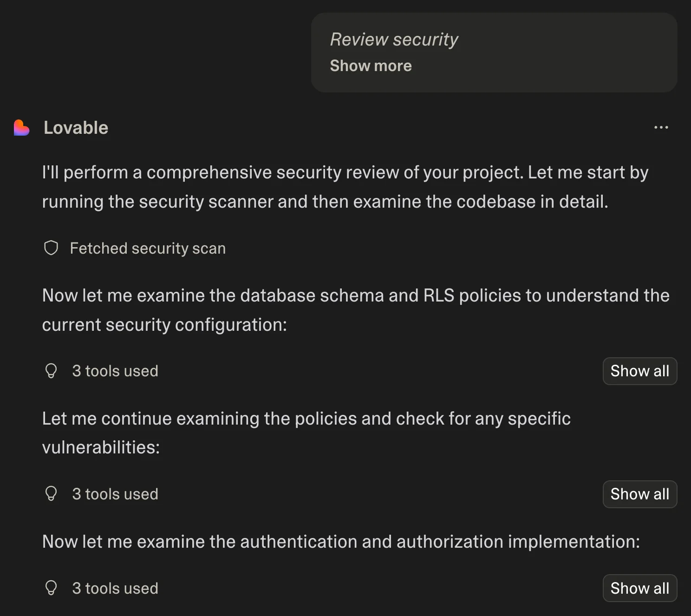
Task: Click the Lovable heart logo icon
Action: pos(21,128)
